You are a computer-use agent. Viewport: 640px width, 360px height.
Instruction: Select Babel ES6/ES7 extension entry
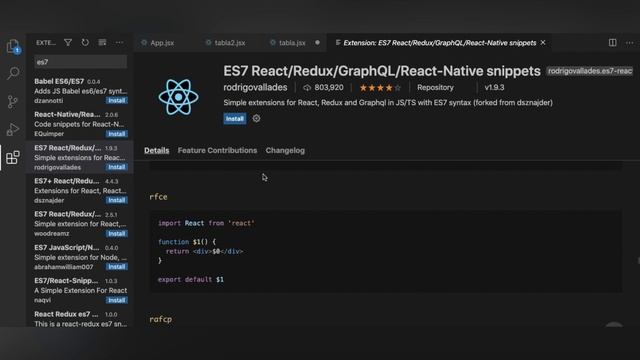coord(80,91)
